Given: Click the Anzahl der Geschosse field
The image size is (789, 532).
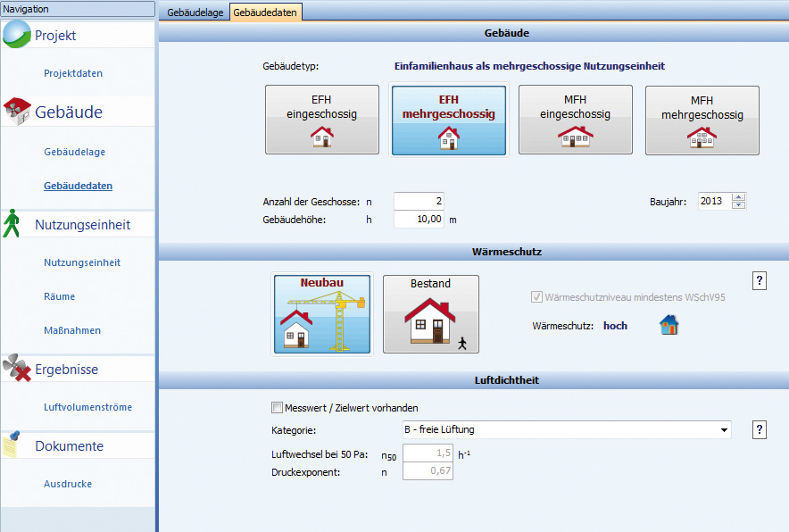Looking at the screenshot, I should coord(419,202).
